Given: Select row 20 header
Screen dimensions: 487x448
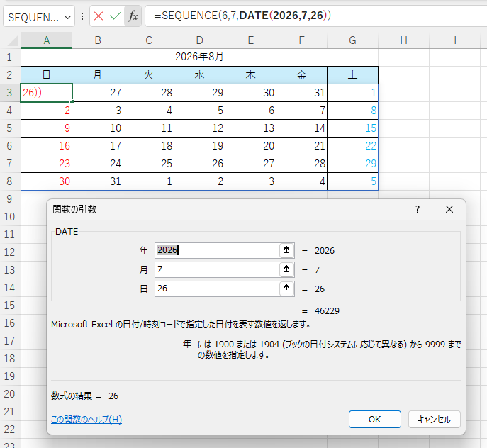Looking at the screenshot, I should coord(10,393).
